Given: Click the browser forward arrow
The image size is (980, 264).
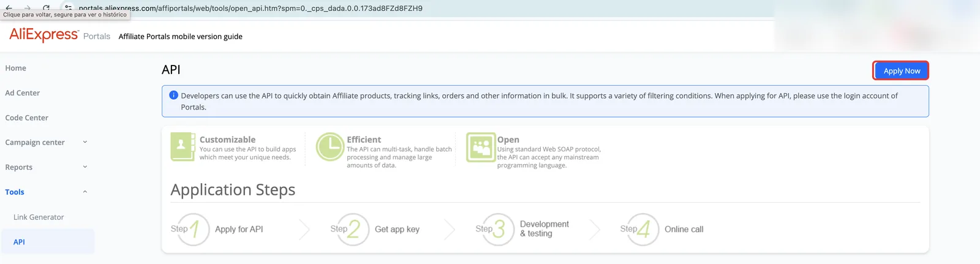Looking at the screenshot, I should pyautogui.click(x=28, y=8).
